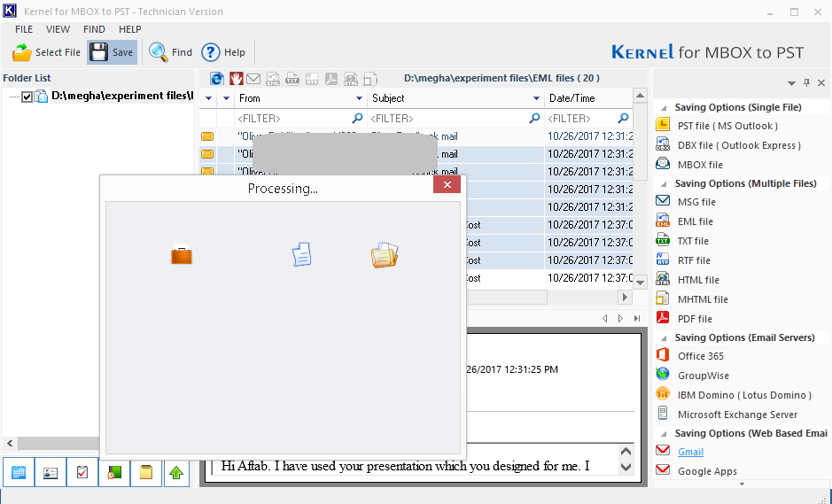Click the search magnifier in Subject filter
The width and height of the screenshot is (832, 504).
(535, 118)
